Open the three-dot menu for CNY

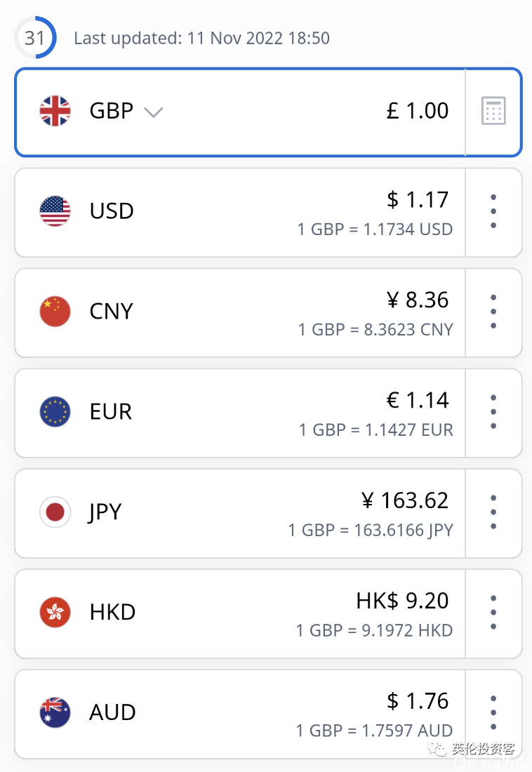click(493, 312)
